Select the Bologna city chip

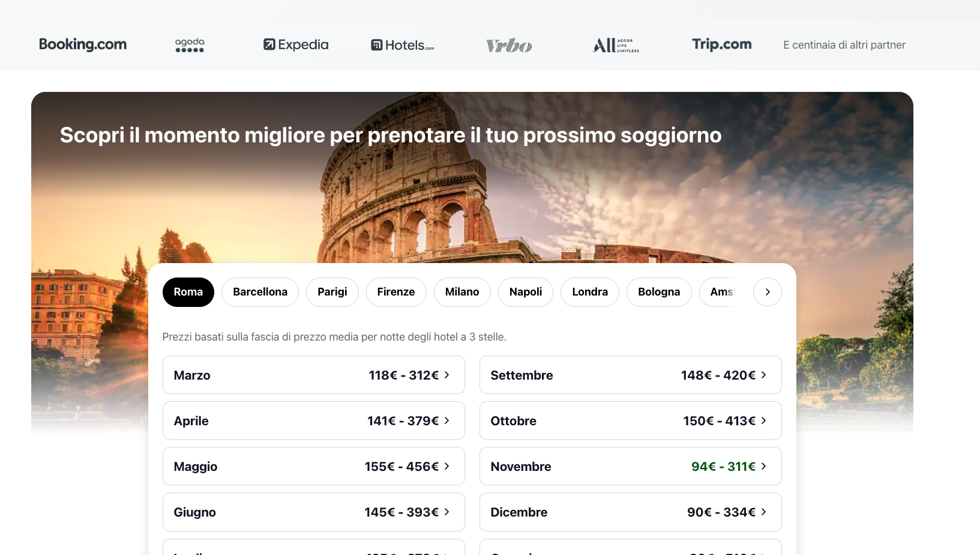(x=658, y=292)
